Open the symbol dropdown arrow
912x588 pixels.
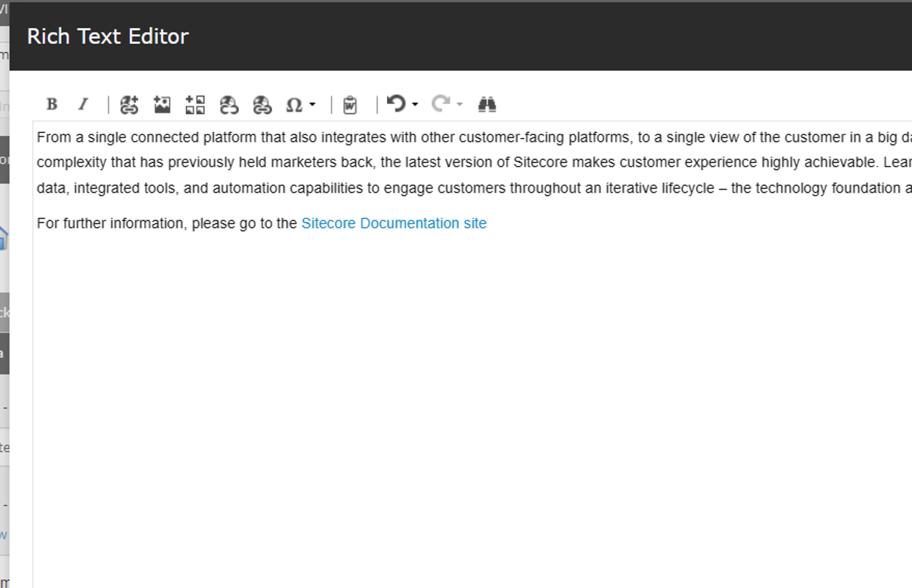click(x=312, y=105)
